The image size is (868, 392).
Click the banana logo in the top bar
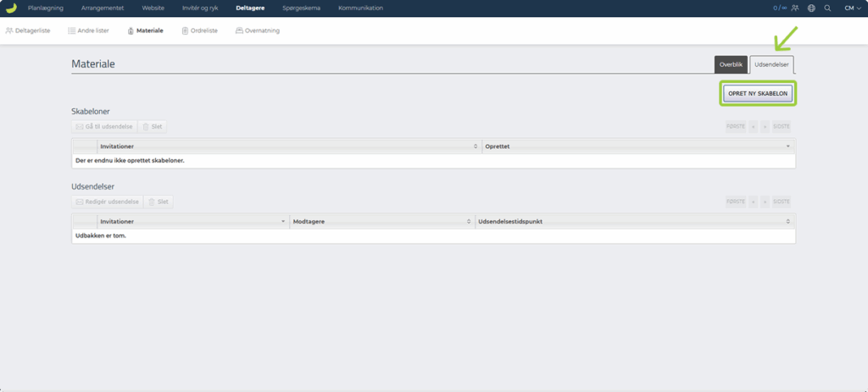(10, 8)
